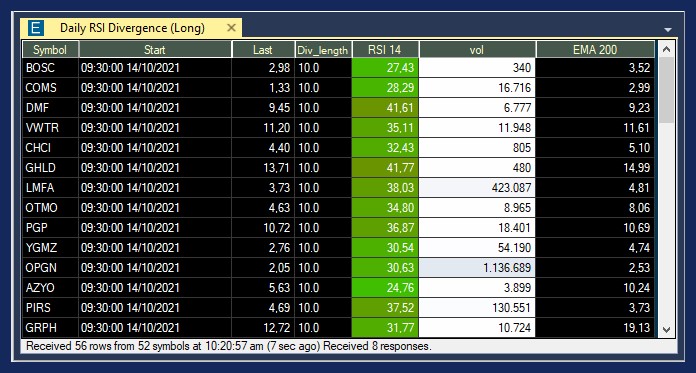
Task: Sort by the vol column header
Action: 477,50
